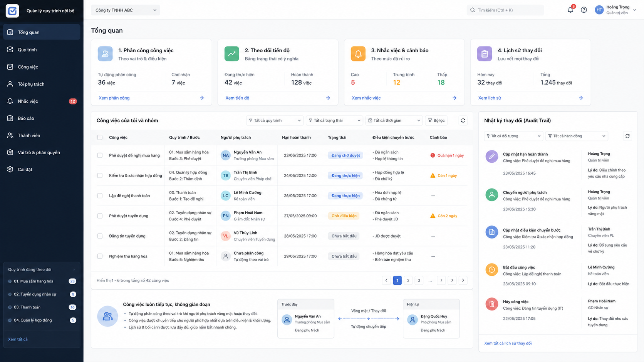This screenshot has height=362, width=644.
Task: Click the Cập nhật hạn hoàn thành pencil icon
Action: click(x=491, y=157)
